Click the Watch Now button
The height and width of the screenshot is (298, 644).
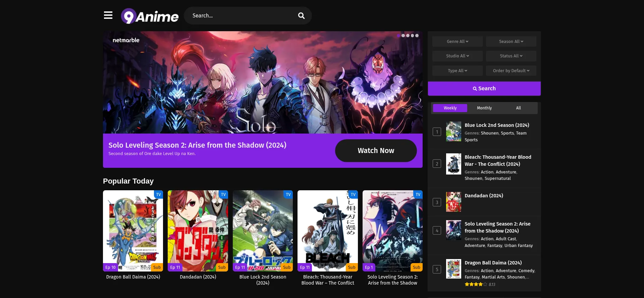coord(376,151)
